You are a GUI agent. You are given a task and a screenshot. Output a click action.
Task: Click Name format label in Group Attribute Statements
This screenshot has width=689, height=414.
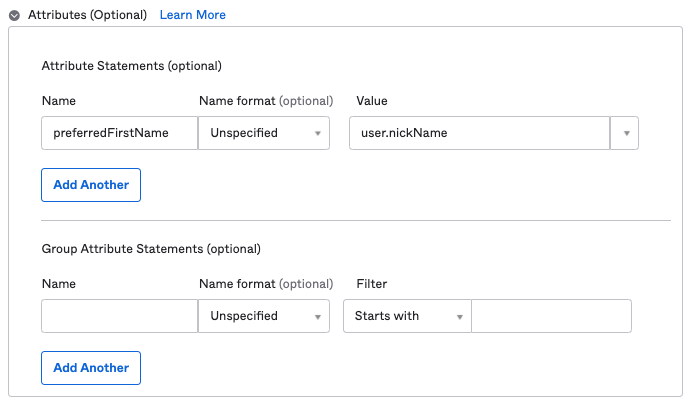click(265, 284)
